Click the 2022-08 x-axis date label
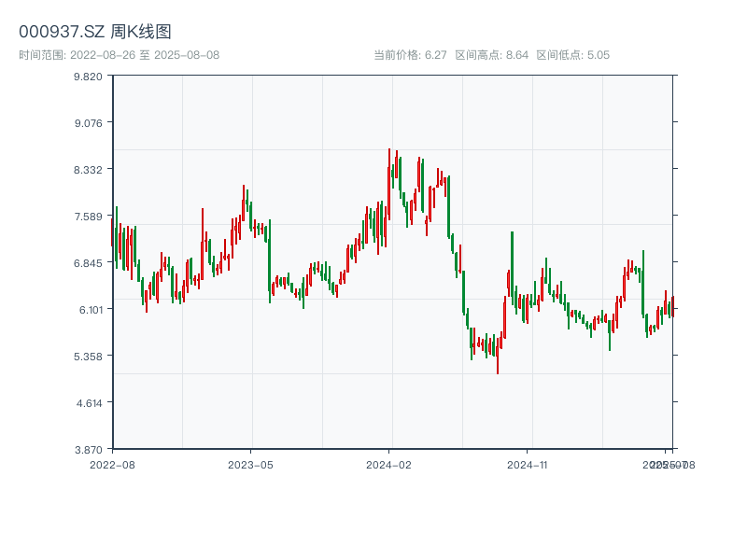This screenshot has width=747, height=560. 112,464
